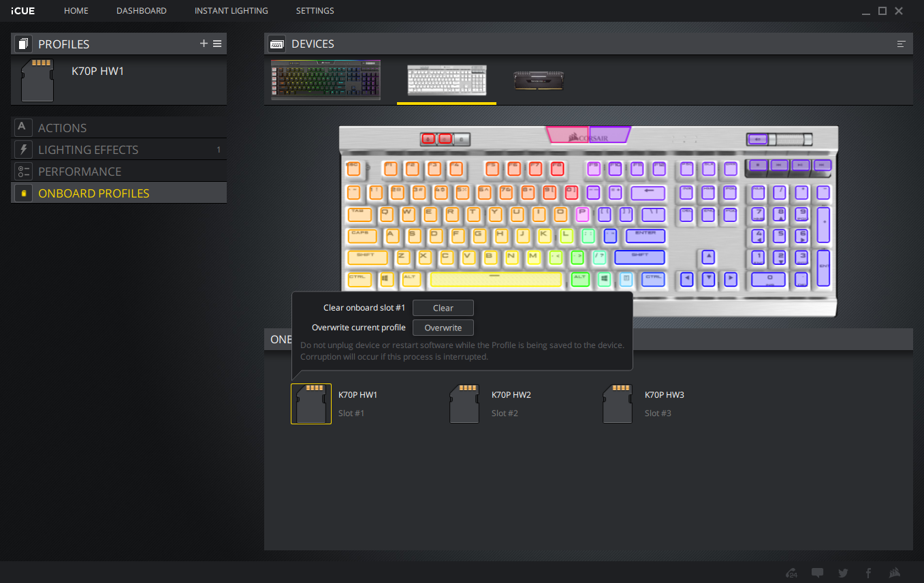Click the K70P HW1 slot label

pyautogui.click(x=358, y=395)
